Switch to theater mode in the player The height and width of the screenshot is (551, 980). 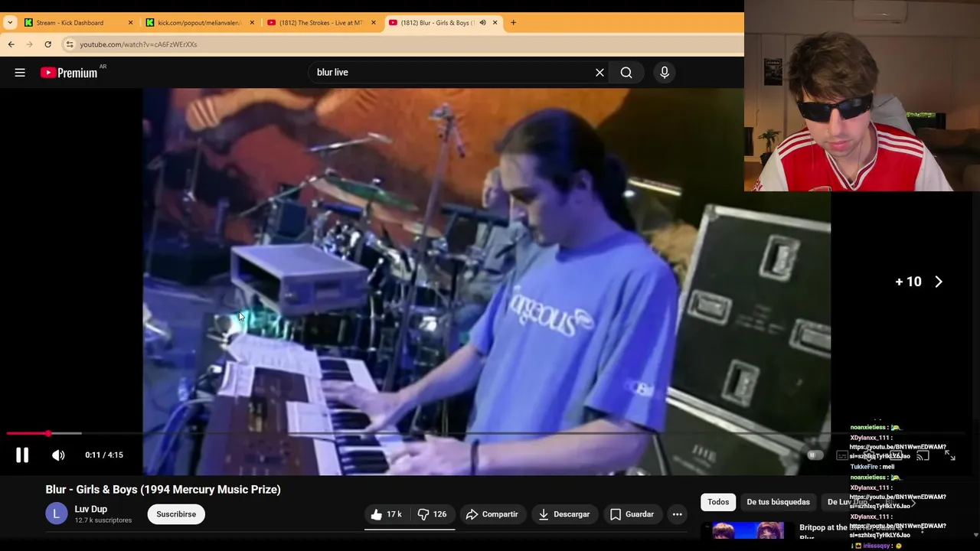coord(896,455)
